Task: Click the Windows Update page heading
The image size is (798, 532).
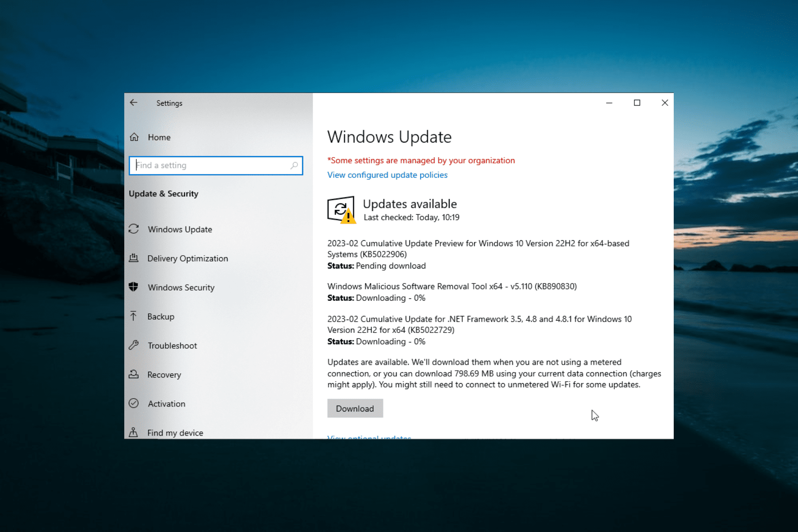Action: pos(389,137)
